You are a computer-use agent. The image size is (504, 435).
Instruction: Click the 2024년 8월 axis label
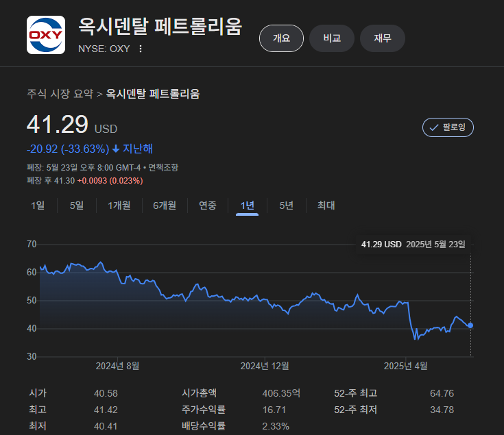(118, 366)
